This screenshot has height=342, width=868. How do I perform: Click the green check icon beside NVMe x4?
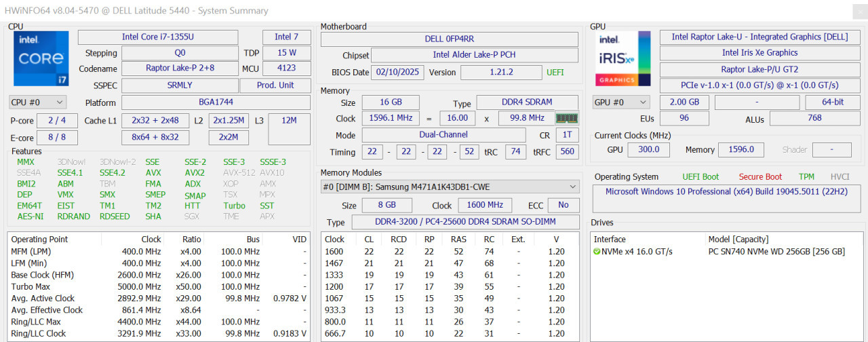[597, 251]
